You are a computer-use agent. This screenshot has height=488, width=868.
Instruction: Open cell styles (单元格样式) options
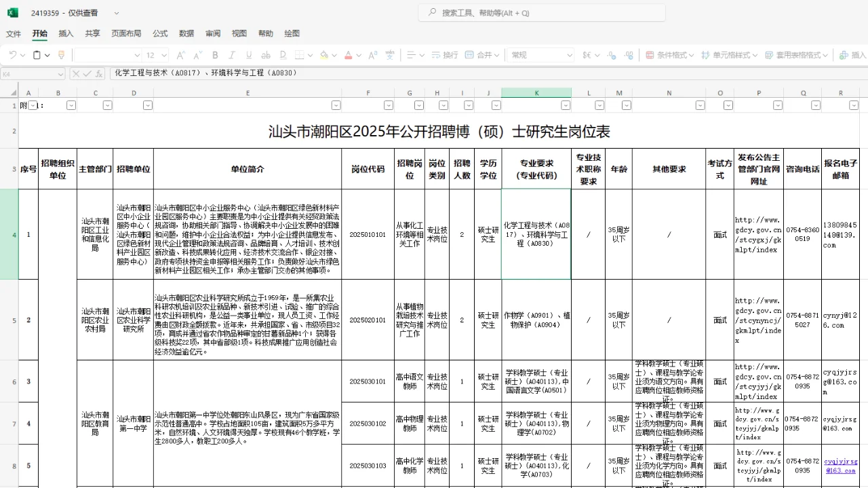[729, 54]
